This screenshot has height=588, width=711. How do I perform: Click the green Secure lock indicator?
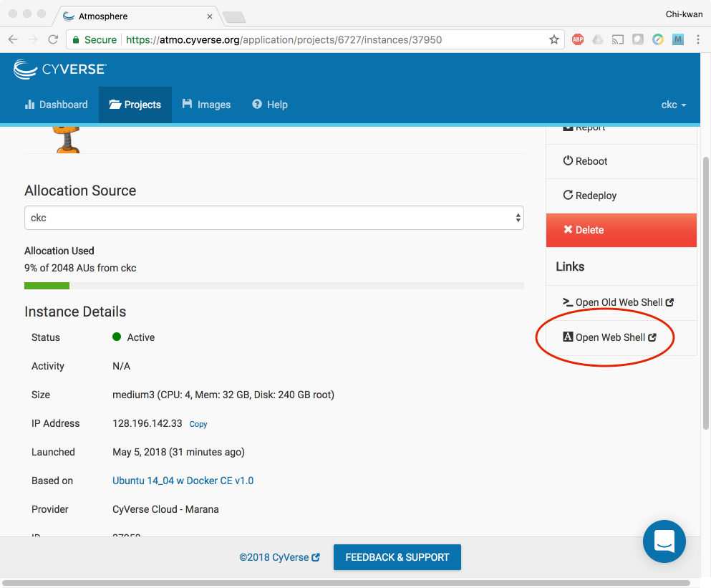(95, 39)
